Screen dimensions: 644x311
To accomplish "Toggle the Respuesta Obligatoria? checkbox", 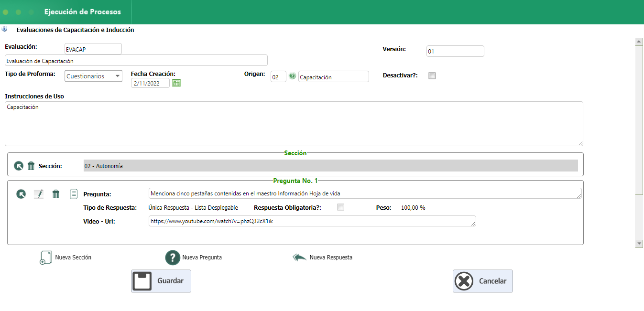I will point(340,207).
